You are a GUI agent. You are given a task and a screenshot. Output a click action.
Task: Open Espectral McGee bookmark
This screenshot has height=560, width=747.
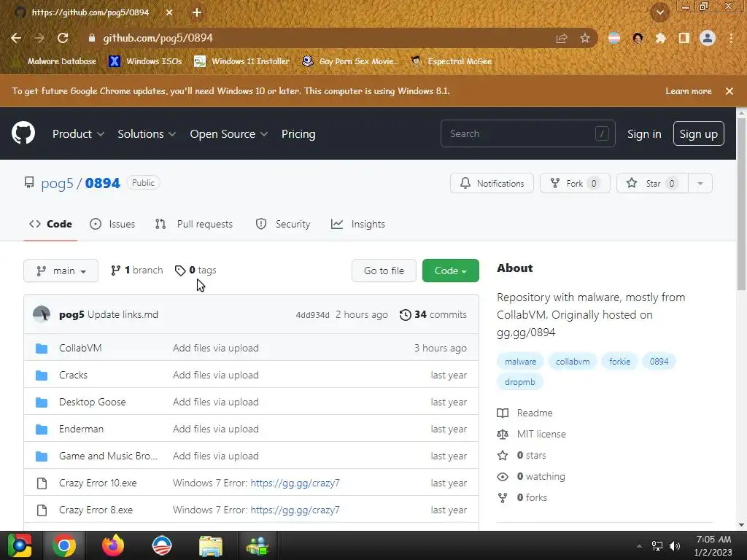(x=452, y=61)
